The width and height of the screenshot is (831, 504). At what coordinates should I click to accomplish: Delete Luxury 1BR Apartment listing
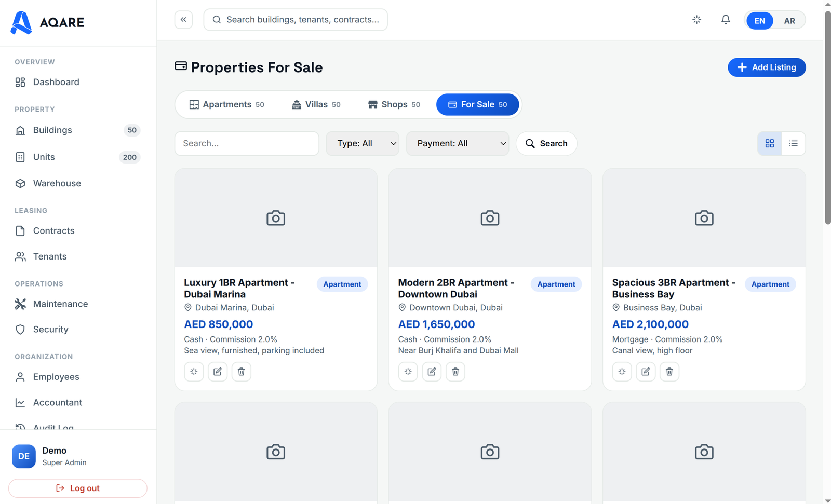pyautogui.click(x=242, y=372)
